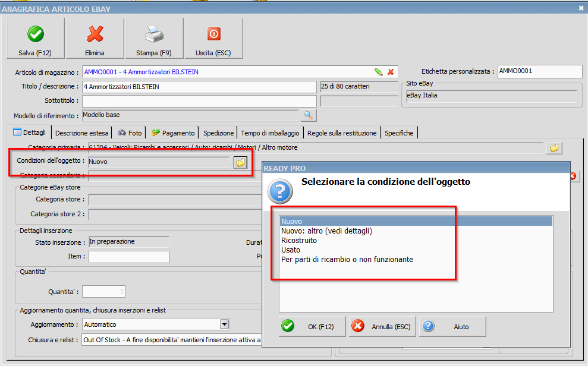This screenshot has width=588, height=366.
Task: Click the '25 di 80 caratteri' counter
Action: pyautogui.click(x=359, y=87)
